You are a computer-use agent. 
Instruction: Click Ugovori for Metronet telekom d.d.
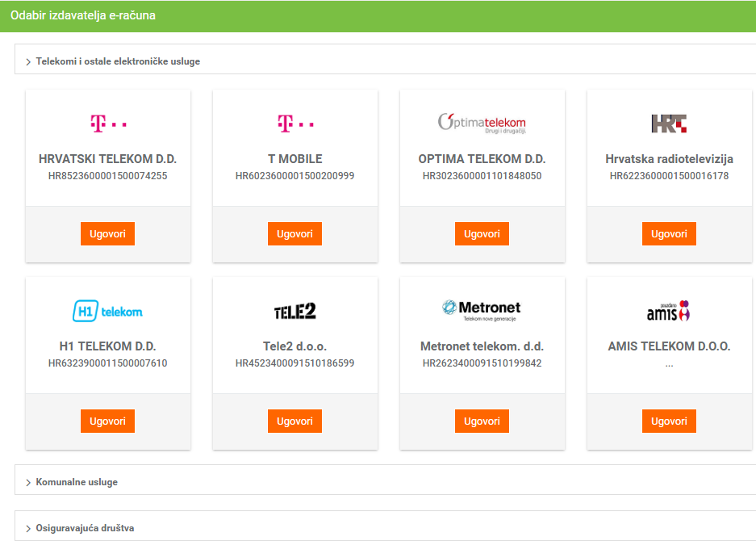[x=482, y=421]
